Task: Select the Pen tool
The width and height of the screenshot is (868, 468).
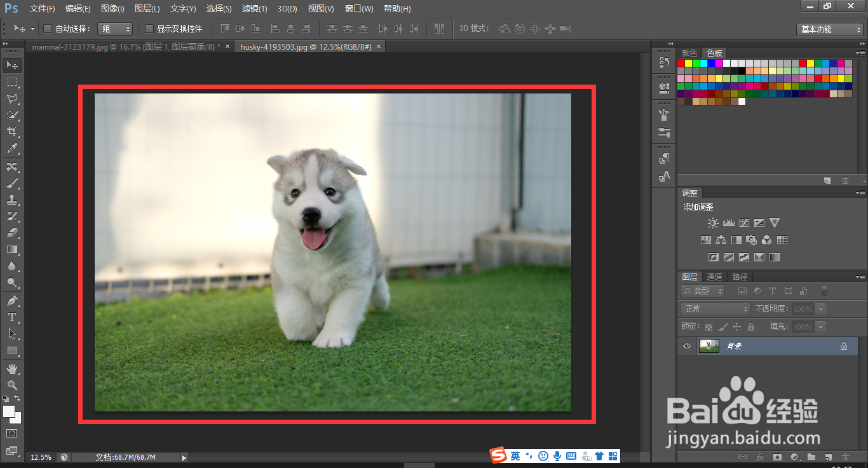Action: (11, 300)
